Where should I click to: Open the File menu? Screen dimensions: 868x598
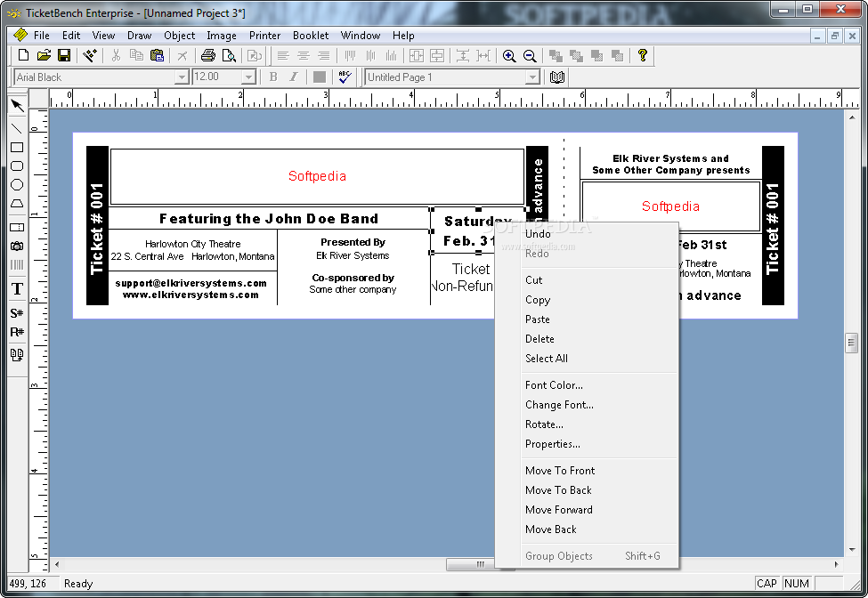click(42, 36)
